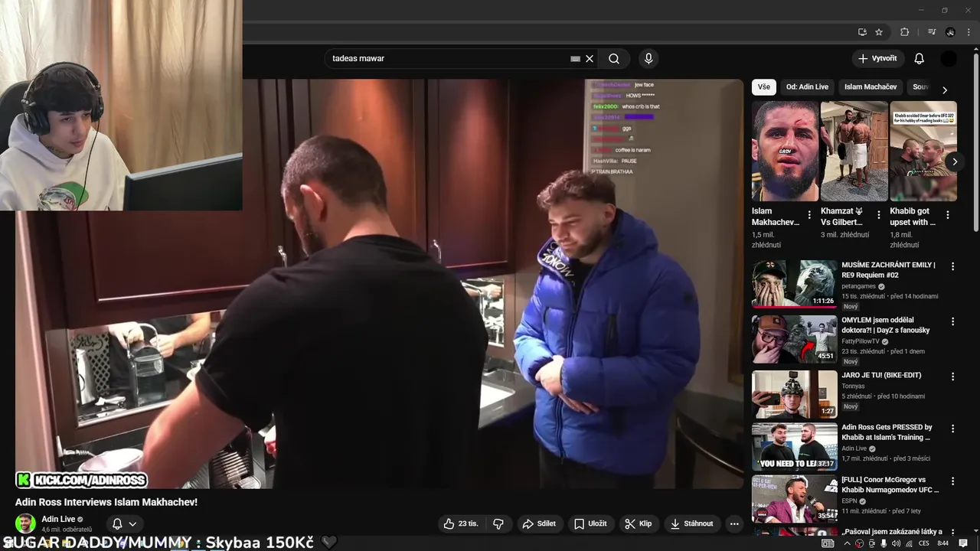Click the bike edit 1:27 thumbnail
Viewport: 980px width, 551px height.
click(x=795, y=394)
